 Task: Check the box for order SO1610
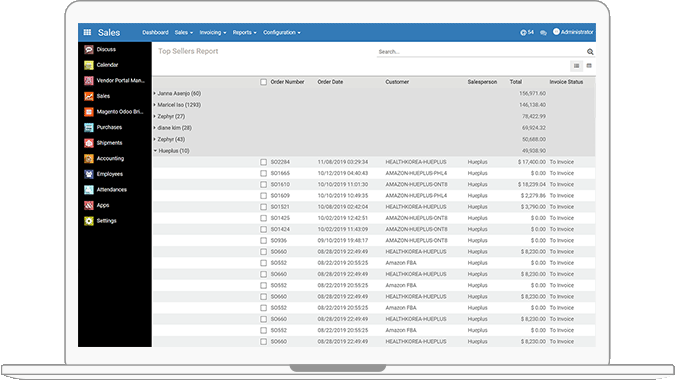[263, 185]
